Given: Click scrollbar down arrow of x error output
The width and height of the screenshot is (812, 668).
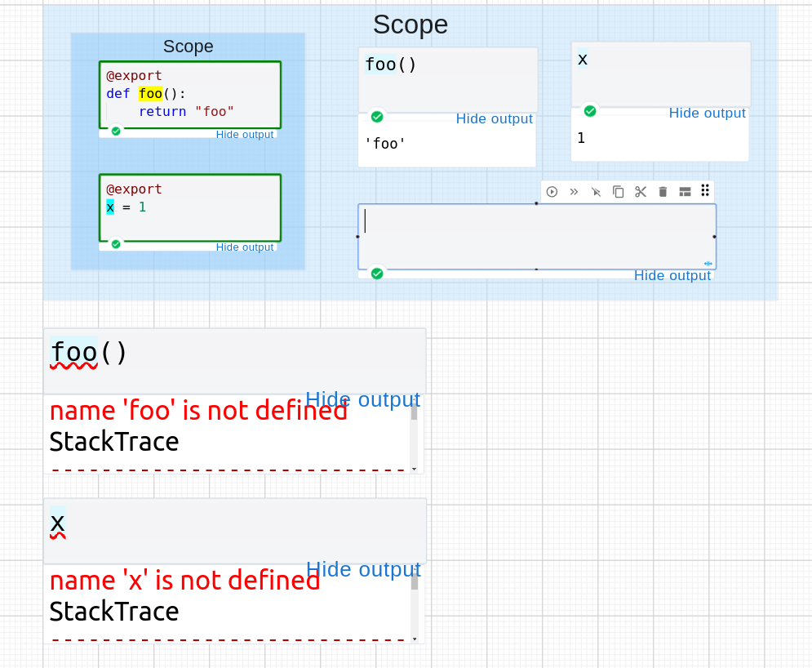Looking at the screenshot, I should pos(415,639).
